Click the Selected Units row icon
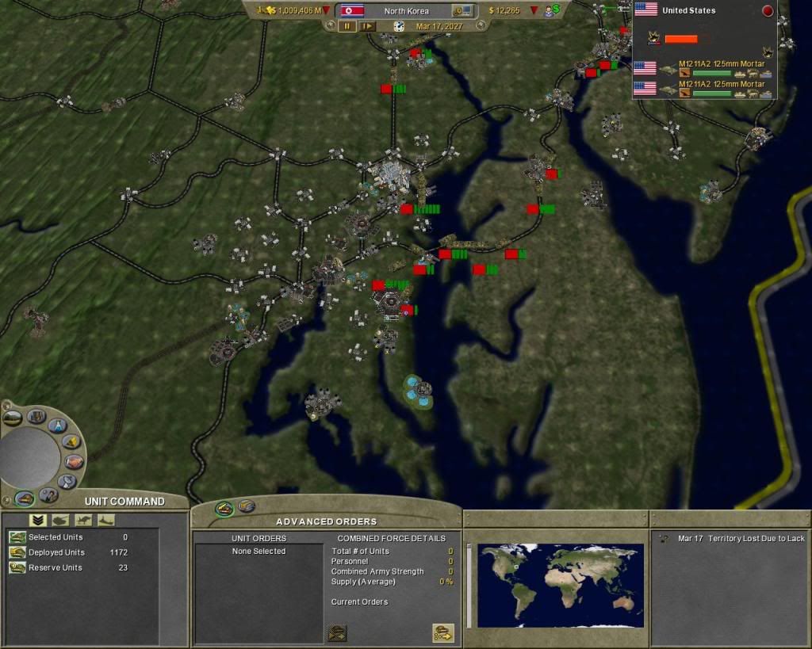This screenshot has width=812, height=649. 17,537
